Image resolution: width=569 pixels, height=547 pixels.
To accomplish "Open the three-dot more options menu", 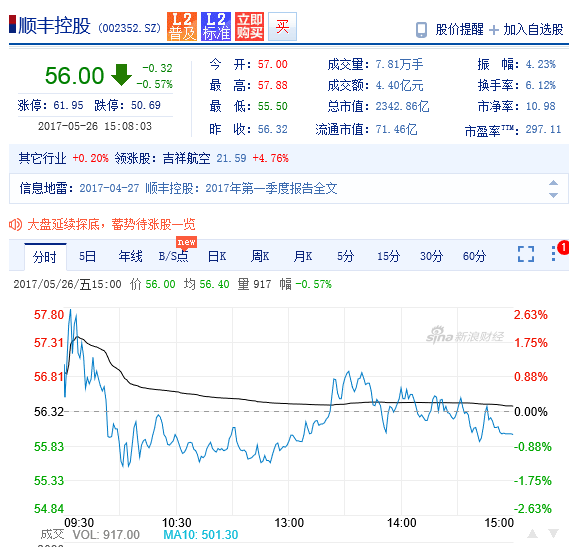I will point(553,253).
